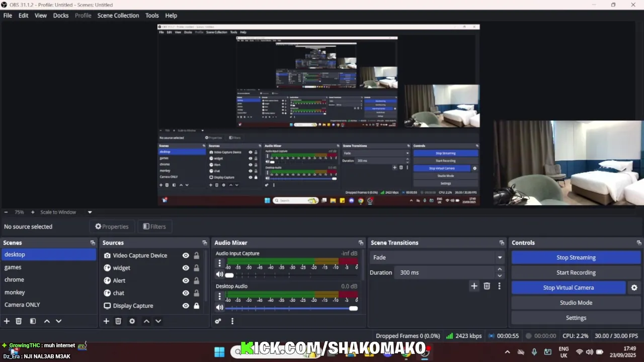The image size is (644, 362).
Task: Show hidden system tray icons chevron
Action: [x=507, y=352]
